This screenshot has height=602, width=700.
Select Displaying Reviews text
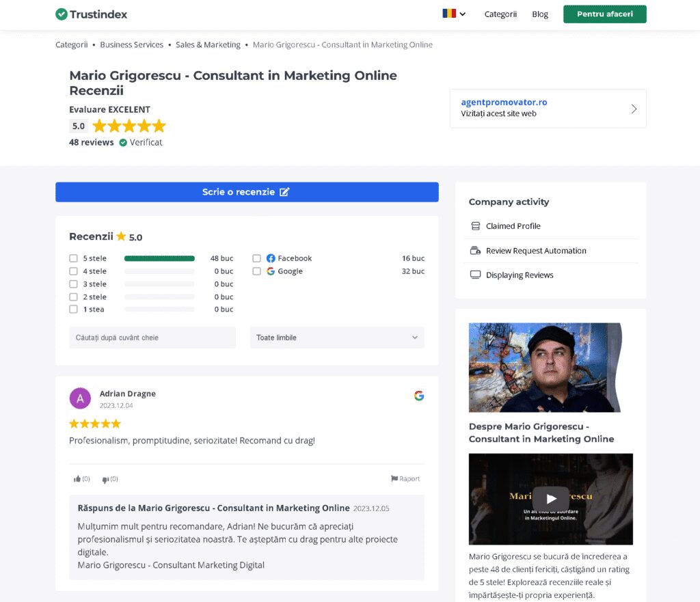click(x=520, y=275)
